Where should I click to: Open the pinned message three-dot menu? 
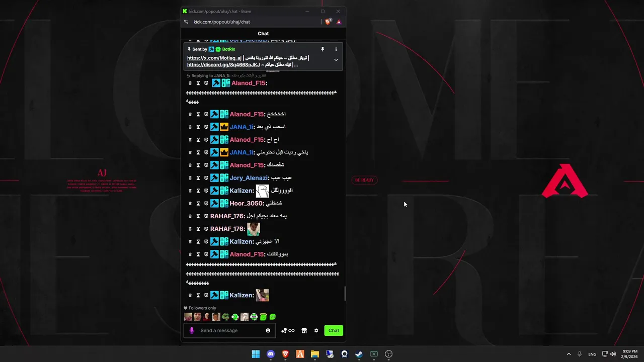pyautogui.click(x=336, y=49)
